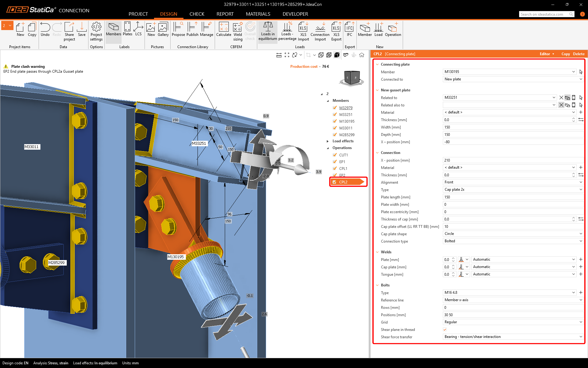Click the Plate length input field
The width and height of the screenshot is (588, 368).
[x=513, y=197]
